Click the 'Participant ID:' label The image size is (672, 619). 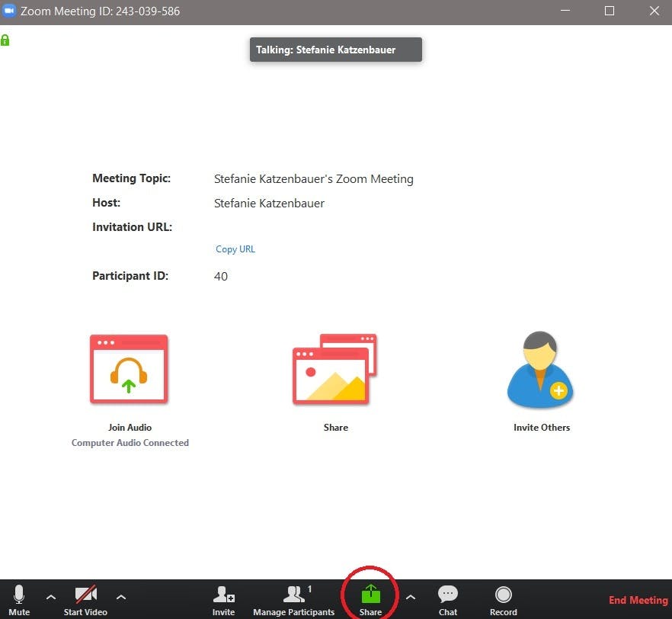(x=130, y=276)
